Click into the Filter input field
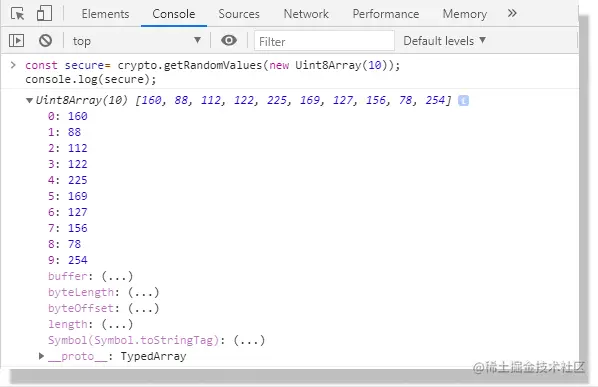 pyautogui.click(x=324, y=41)
